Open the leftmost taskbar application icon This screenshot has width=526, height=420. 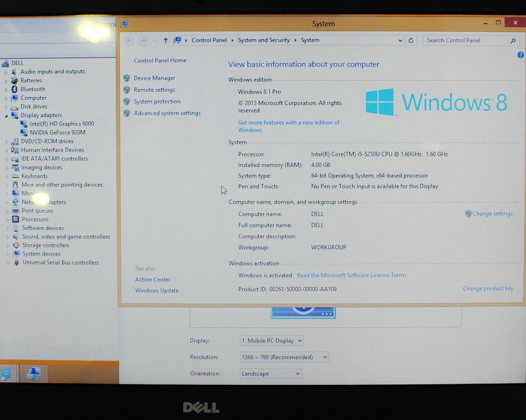pos(6,373)
